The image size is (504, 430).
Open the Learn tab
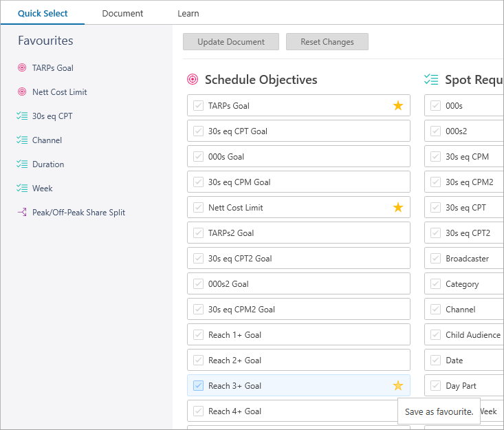188,13
